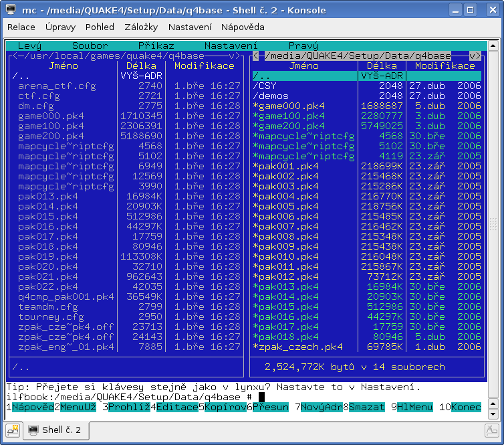
Task: Select the parent directory /.. in the right panel
Action: [367, 76]
